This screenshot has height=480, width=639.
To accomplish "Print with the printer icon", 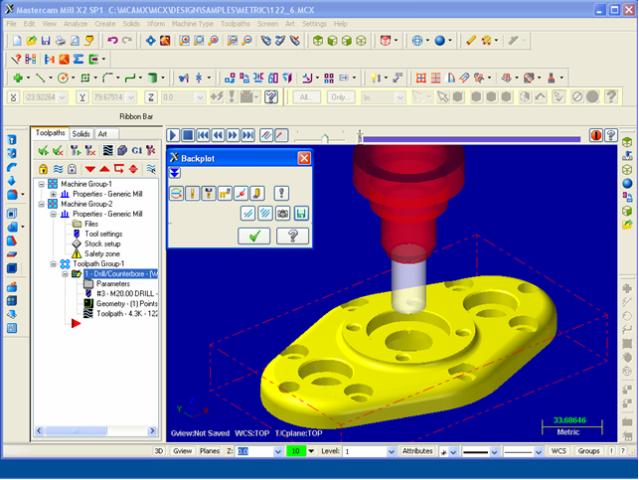I will [60, 40].
